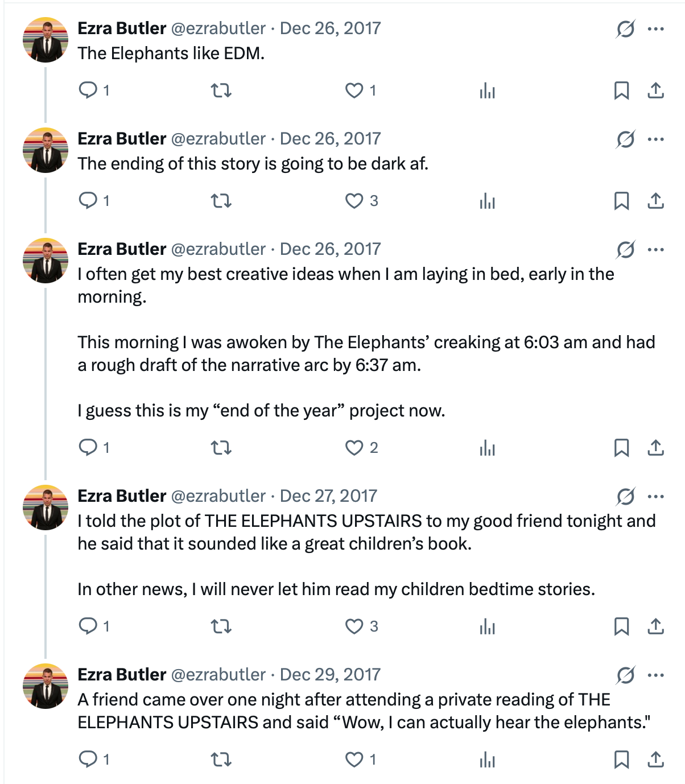Reply to 'The Elephants like EDM.' tweet
685x784 pixels.
(88, 90)
